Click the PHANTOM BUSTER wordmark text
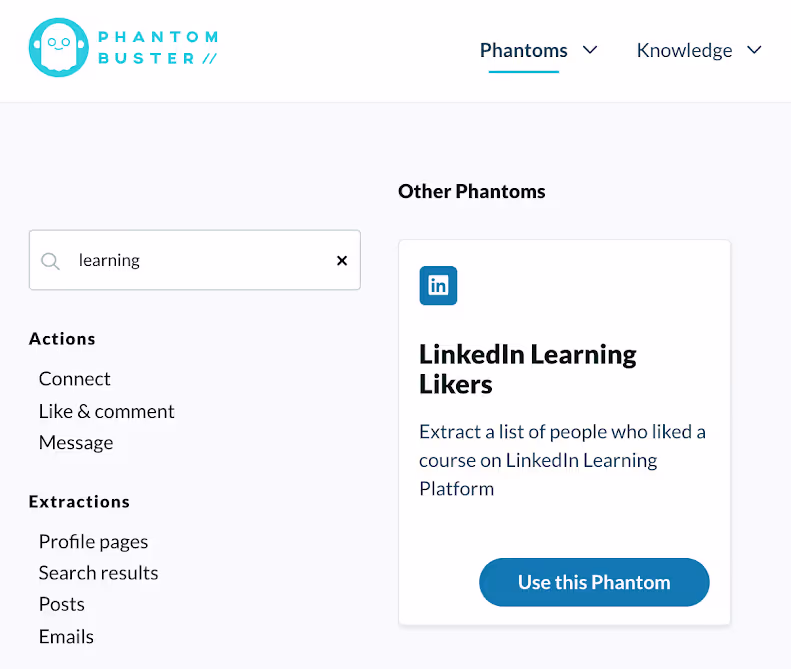Screen dimensions: 791x669 pyautogui.click(x=158, y=47)
